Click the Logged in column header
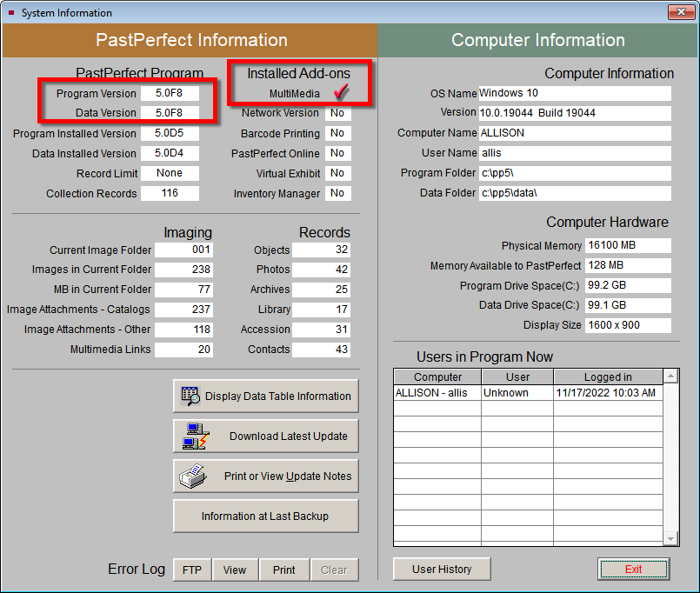The height and width of the screenshot is (593, 700). click(608, 377)
